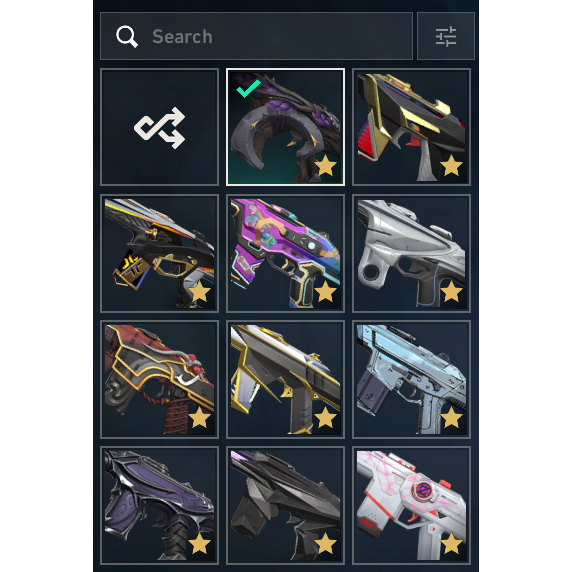Select the purple horned equipped skin thumbnail

tap(285, 127)
